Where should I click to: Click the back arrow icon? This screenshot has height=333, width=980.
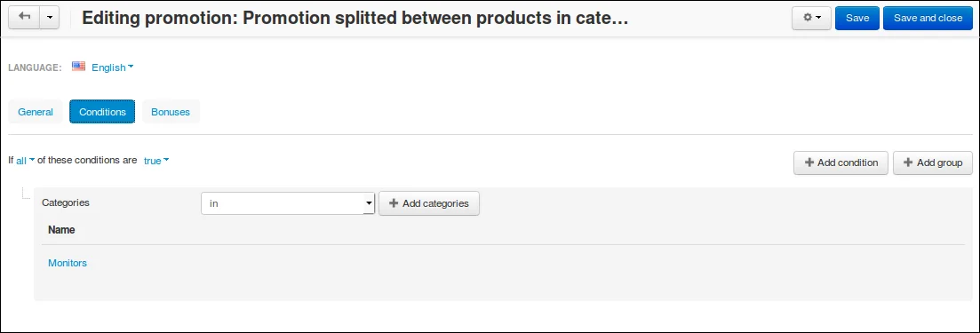click(x=24, y=18)
